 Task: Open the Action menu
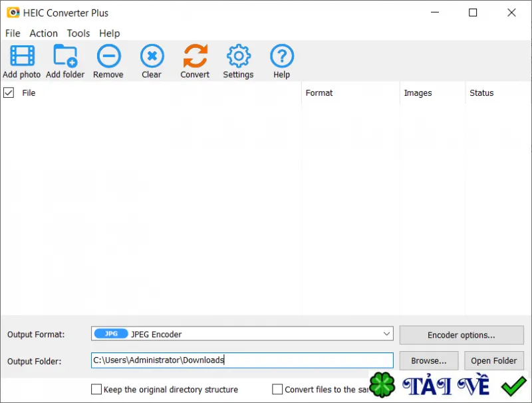(43, 33)
